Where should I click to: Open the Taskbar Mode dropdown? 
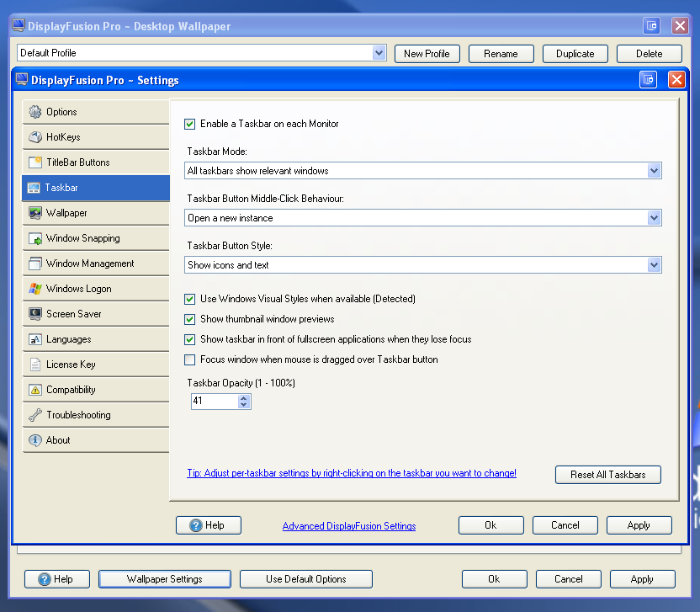[655, 170]
